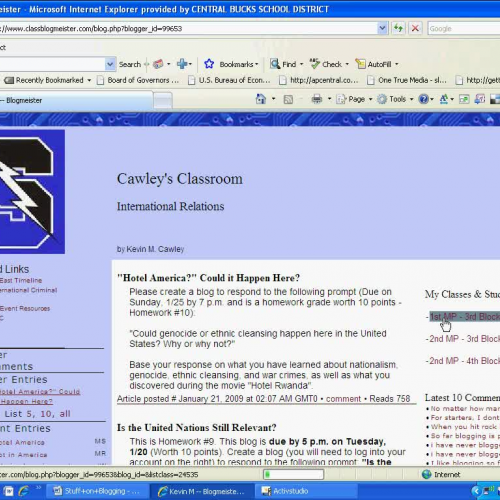Open the Print dropdown arrow

[329, 99]
